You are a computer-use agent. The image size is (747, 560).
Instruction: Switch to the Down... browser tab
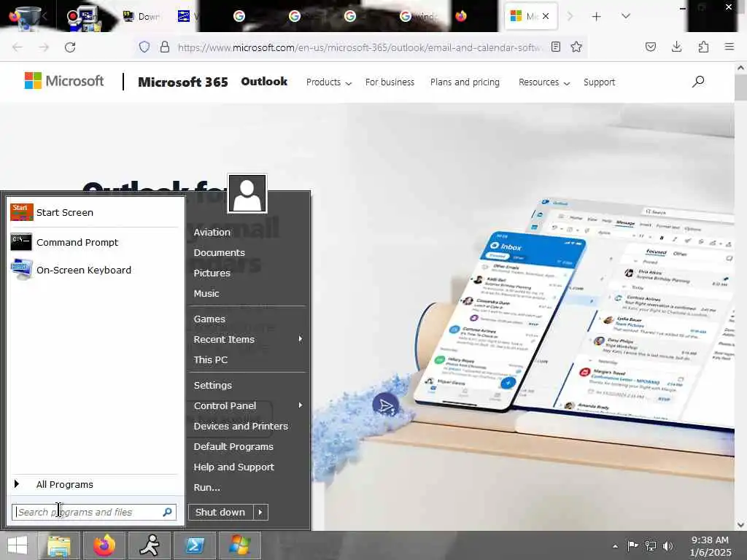pos(141,16)
